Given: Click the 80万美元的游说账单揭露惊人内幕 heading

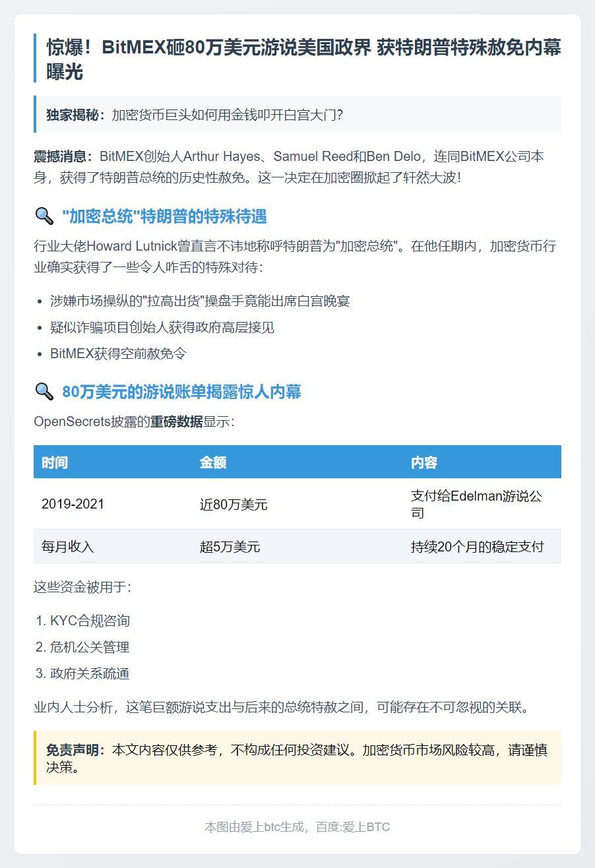Looking at the screenshot, I should click(x=181, y=392).
